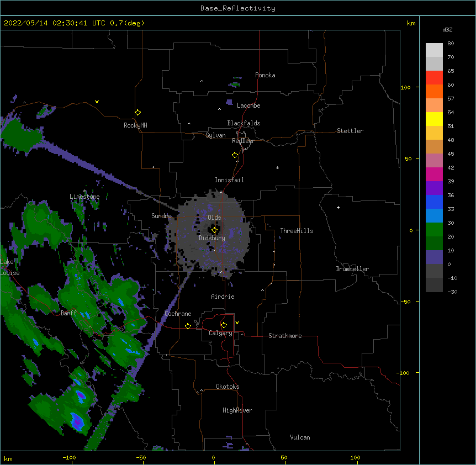Click the white 80 dBZ legend swatch
The image size is (476, 465).
434,50
